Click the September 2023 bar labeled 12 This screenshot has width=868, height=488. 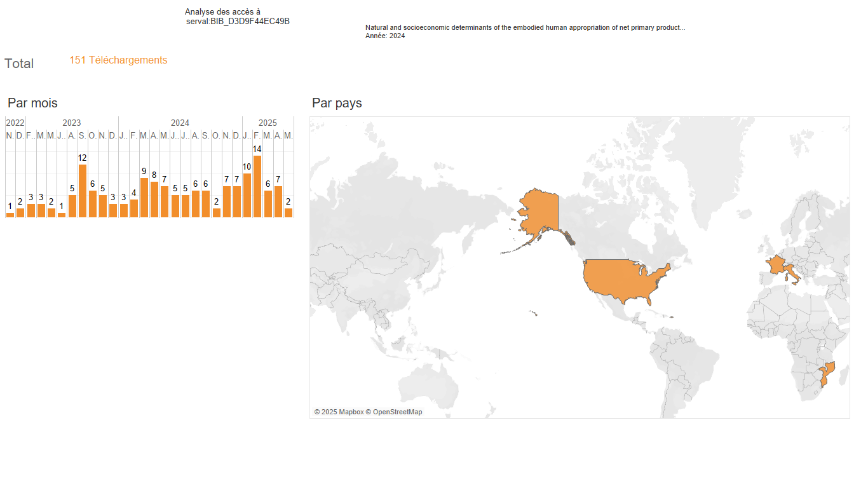point(82,191)
